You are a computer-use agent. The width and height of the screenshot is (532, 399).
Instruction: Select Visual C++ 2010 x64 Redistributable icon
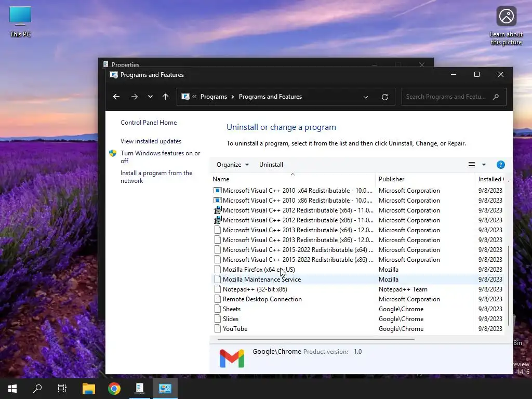[217, 191]
